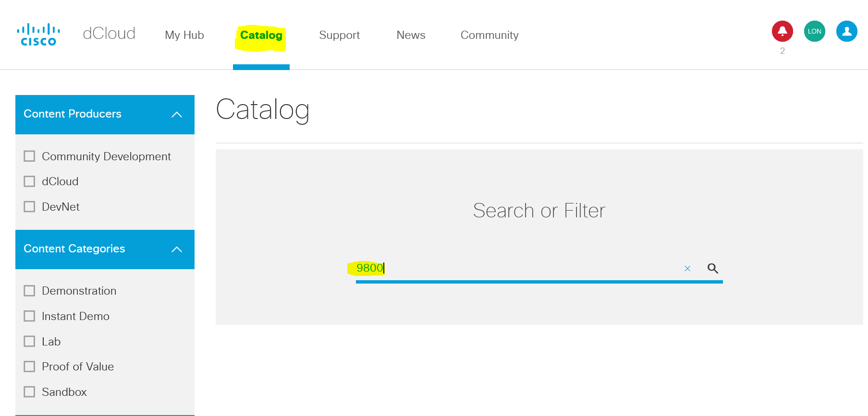
Task: Toggle the Sandbox category checkbox
Action: pos(30,392)
